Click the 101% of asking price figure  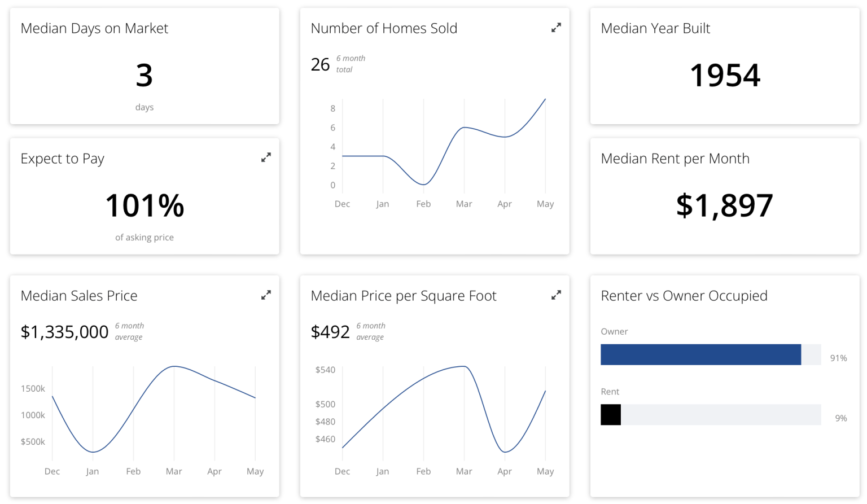[144, 205]
